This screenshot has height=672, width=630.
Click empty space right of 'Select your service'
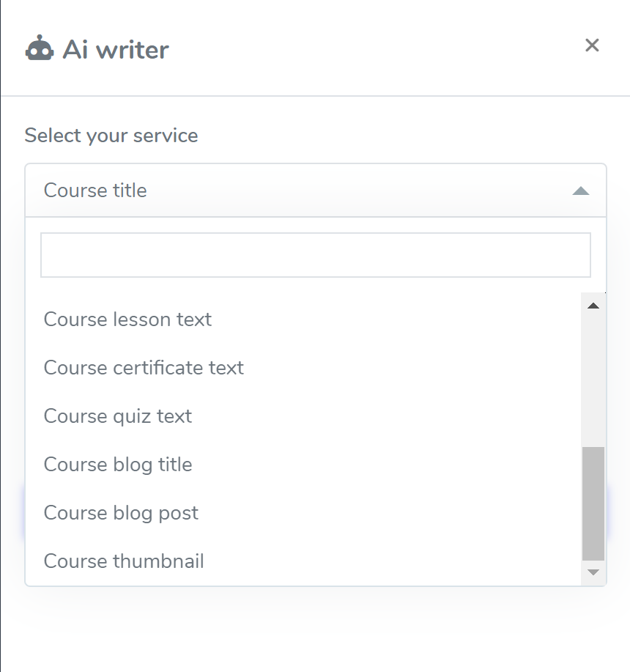point(403,136)
